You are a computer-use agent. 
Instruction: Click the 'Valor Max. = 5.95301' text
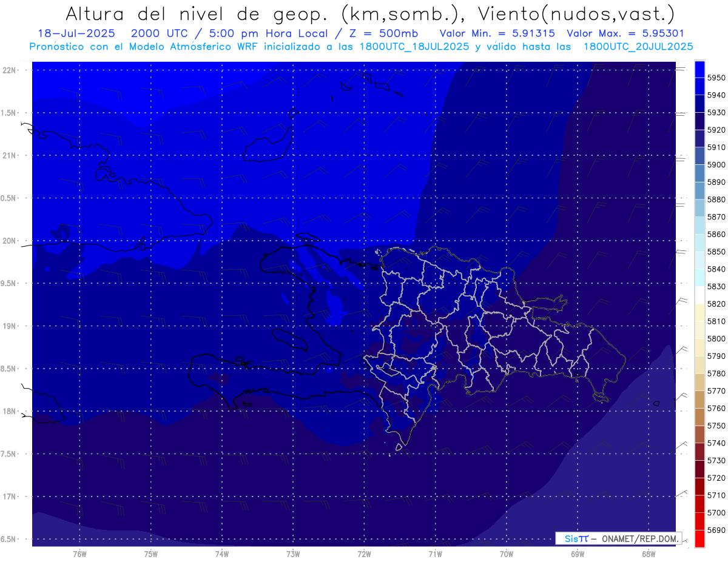point(625,33)
